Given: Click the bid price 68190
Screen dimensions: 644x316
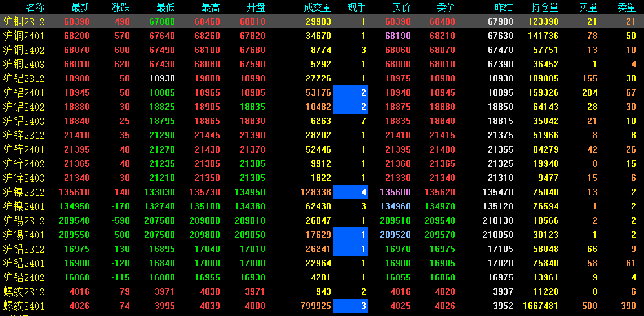Looking at the screenshot, I should point(399,36).
